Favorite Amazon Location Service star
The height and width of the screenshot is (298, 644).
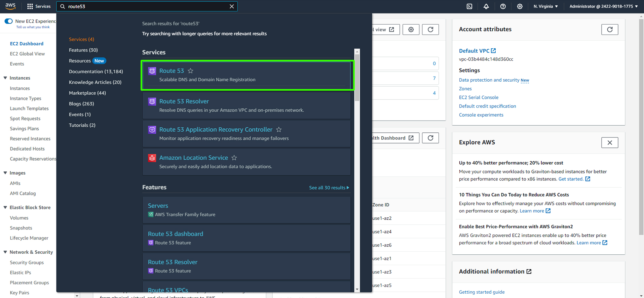234,158
